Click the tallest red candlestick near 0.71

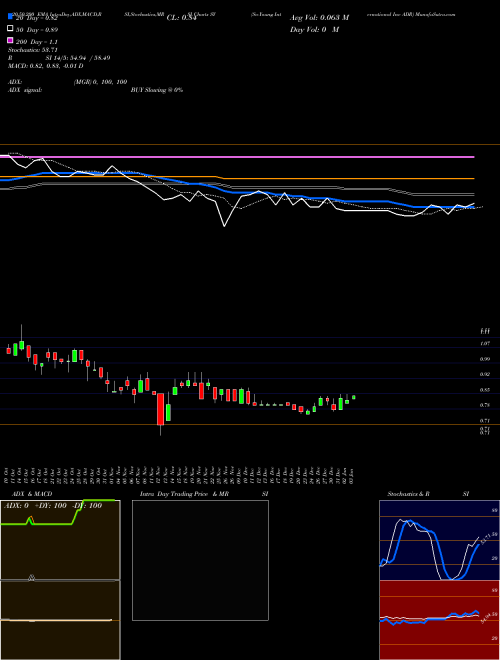tap(160, 409)
